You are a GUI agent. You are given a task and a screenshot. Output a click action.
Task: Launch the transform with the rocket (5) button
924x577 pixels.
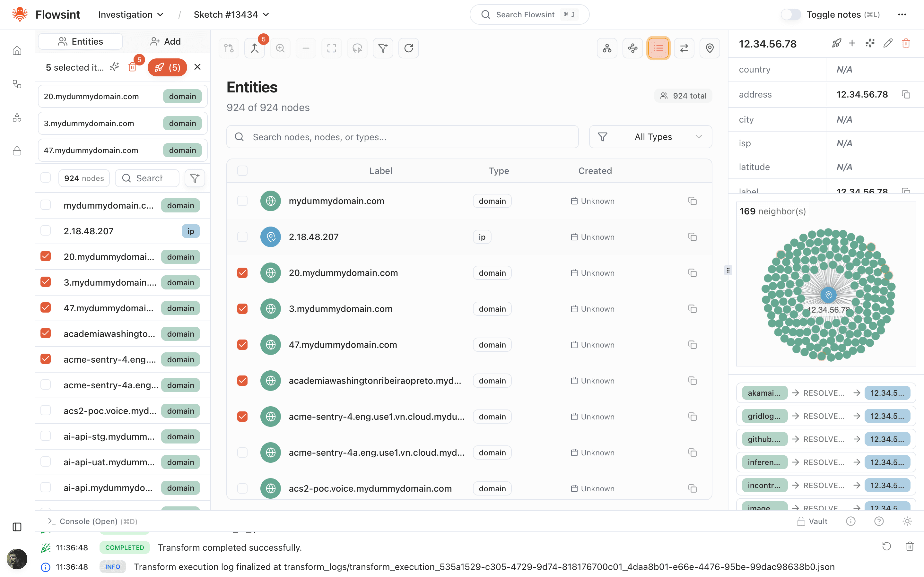[x=167, y=67]
